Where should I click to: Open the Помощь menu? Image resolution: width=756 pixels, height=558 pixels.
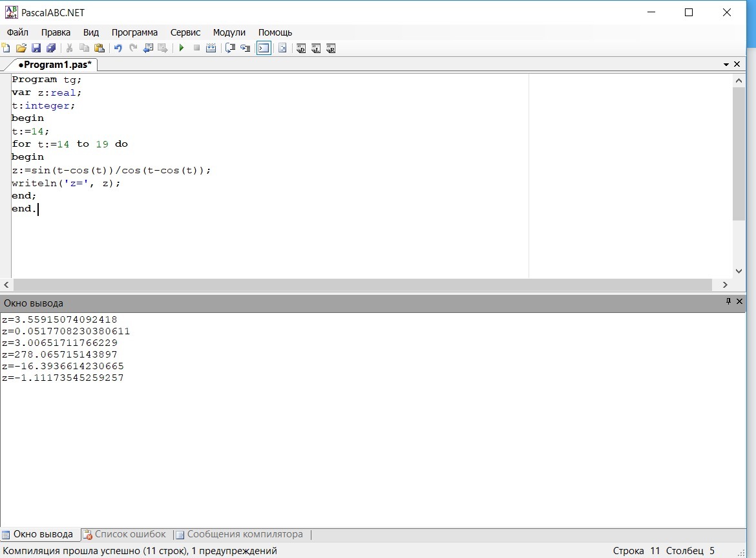pos(275,32)
